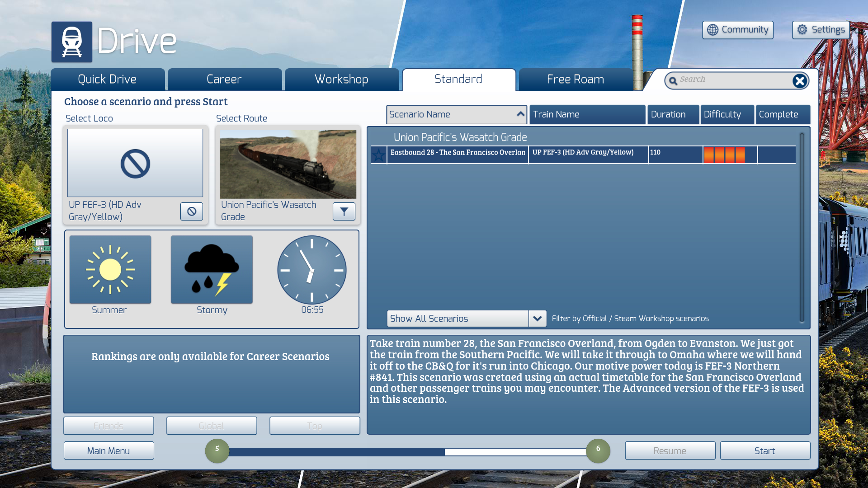868x488 pixels.
Task: Open the route filter funnel icon
Action: coord(344,211)
